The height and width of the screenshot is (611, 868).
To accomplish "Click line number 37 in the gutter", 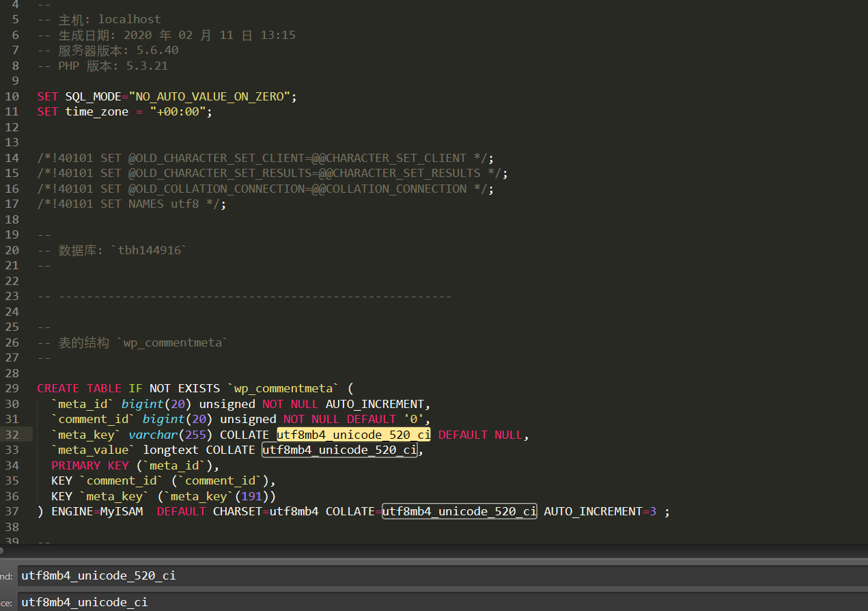I will (x=12, y=511).
